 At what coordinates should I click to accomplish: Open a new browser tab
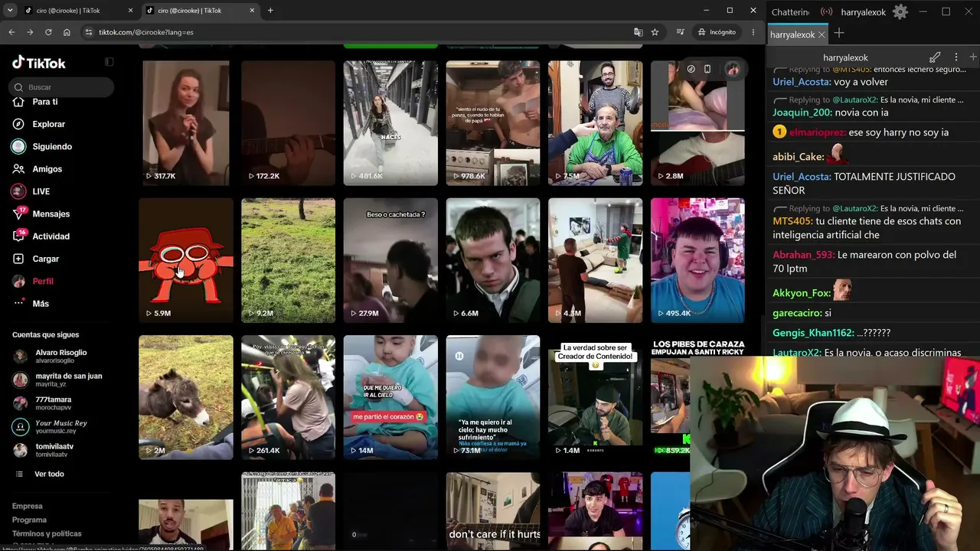[x=270, y=11]
